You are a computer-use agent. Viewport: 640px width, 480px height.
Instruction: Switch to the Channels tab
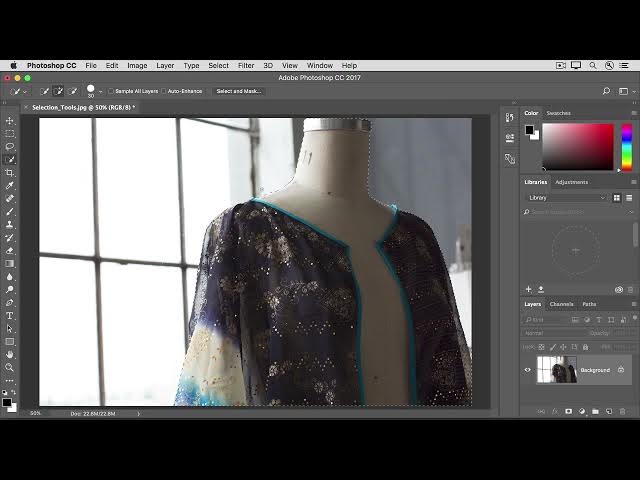tap(561, 304)
